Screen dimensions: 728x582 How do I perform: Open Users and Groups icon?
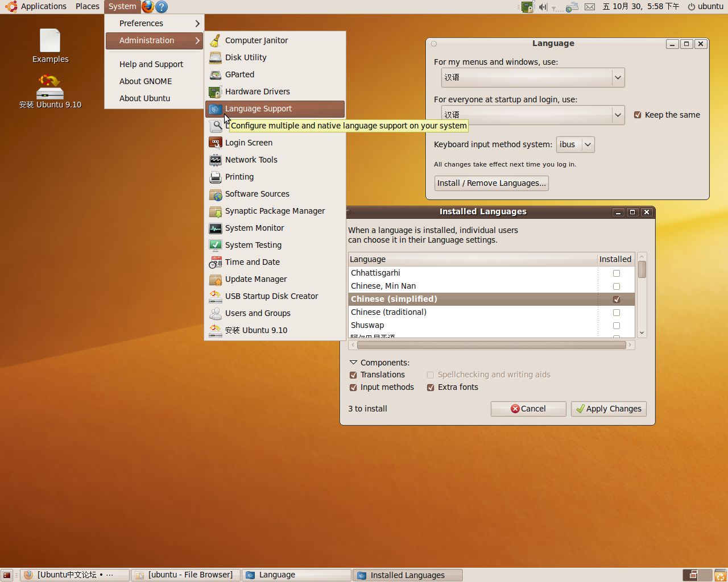[x=216, y=313]
